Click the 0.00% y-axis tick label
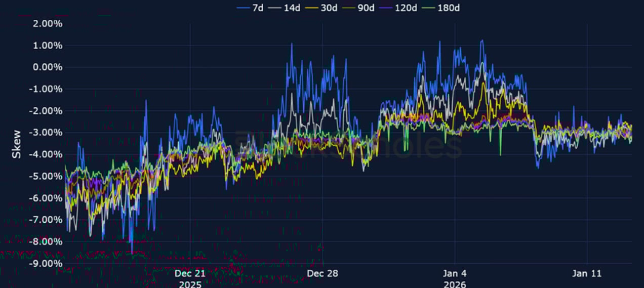This screenshot has width=644, height=288. point(49,67)
